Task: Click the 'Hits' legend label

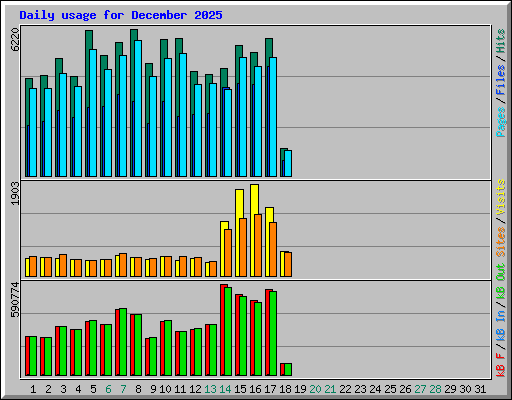Action: coord(501,41)
